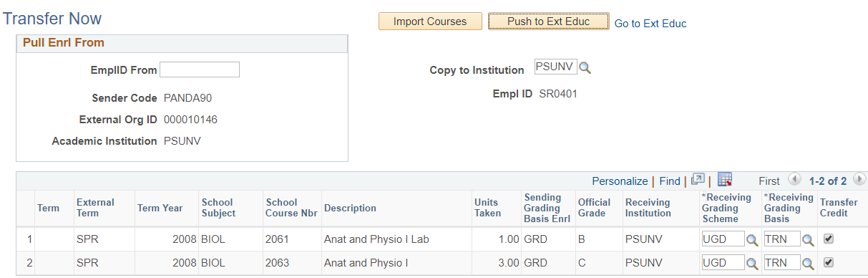This screenshot has width=868, height=278.
Task: Click First link in grid navigation
Action: pyautogui.click(x=769, y=181)
